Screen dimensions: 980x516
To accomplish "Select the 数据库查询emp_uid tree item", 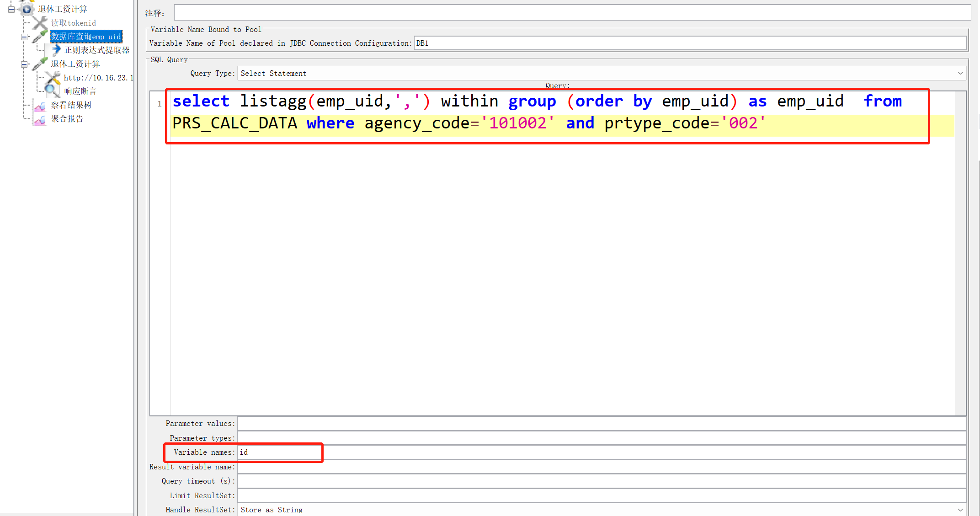I will click(x=86, y=37).
